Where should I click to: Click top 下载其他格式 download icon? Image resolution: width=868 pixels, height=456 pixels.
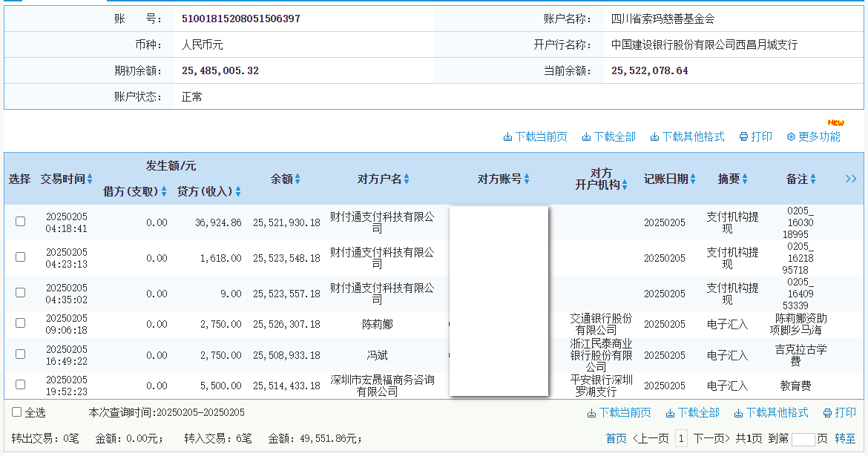coord(654,137)
